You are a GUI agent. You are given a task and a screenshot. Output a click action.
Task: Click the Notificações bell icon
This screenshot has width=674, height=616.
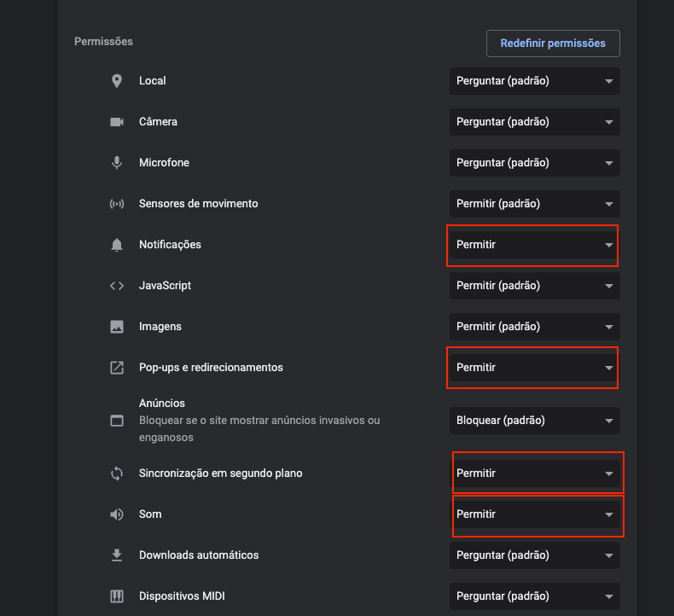[117, 245]
